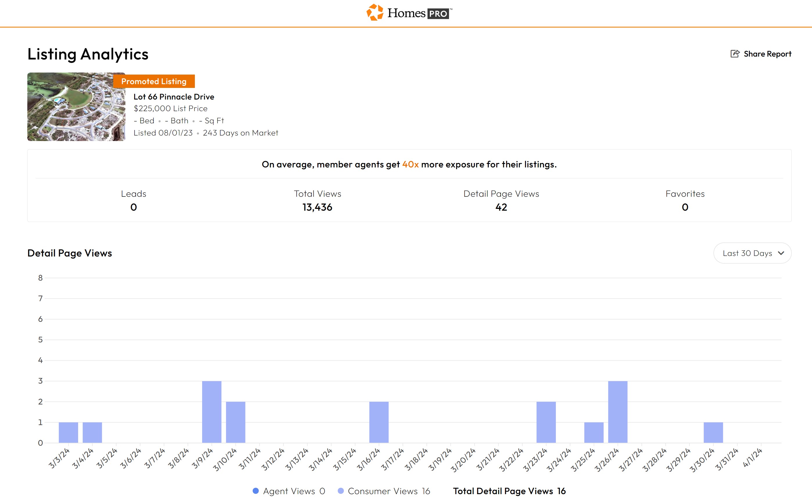The width and height of the screenshot is (812, 504).
Task: Open the Last 30 Days dropdown
Action: (752, 253)
